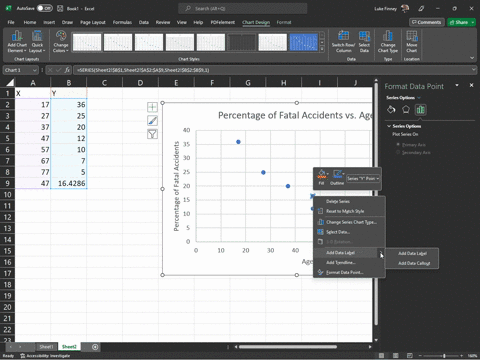This screenshot has width=480, height=360.
Task: Select cell B9 with 16.4286
Action: 69,183
